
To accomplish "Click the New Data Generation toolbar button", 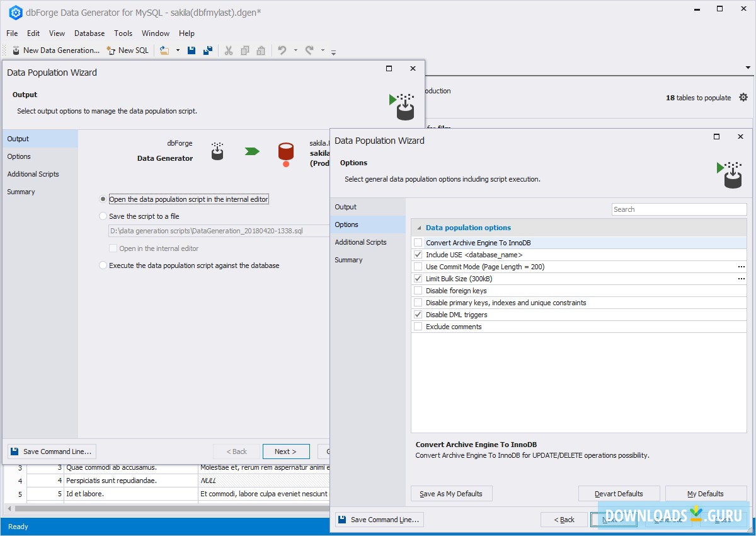I will pos(55,50).
